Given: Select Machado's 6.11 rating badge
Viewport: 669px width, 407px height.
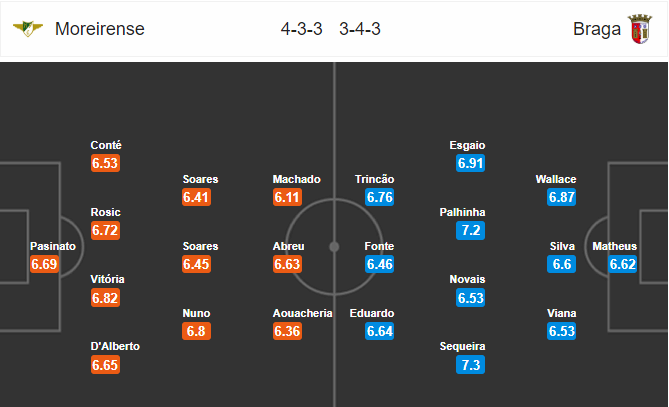Looking at the screenshot, I should tap(288, 197).
